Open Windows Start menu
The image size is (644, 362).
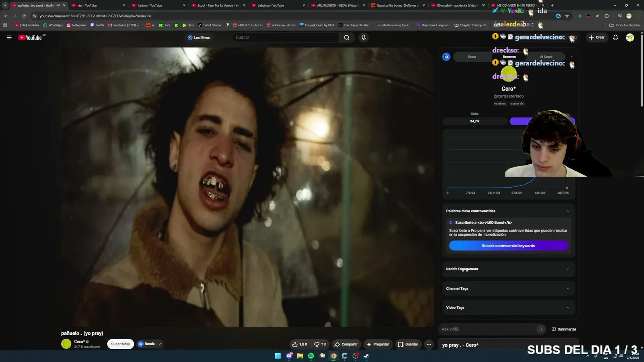(278, 356)
